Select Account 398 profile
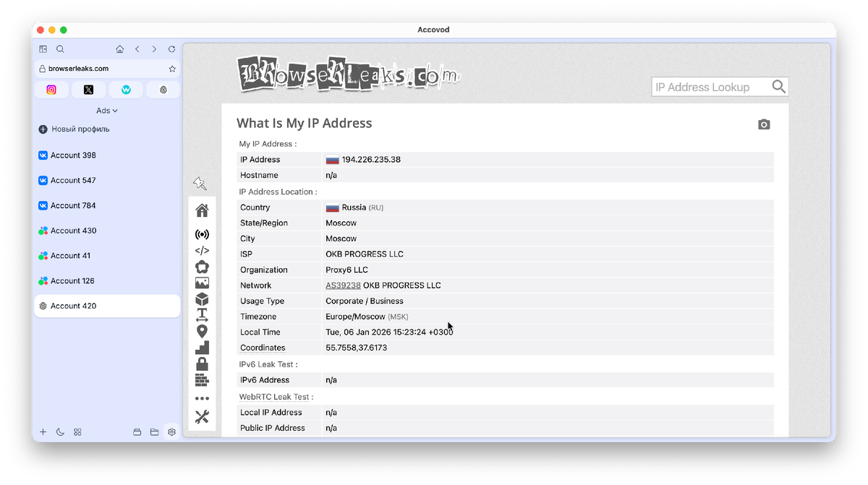 coord(107,155)
